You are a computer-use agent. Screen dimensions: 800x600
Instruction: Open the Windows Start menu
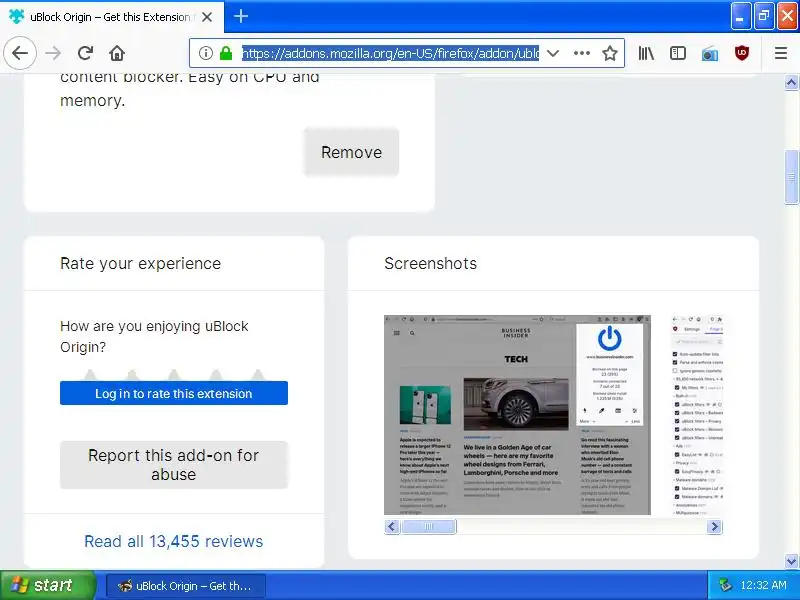click(47, 585)
